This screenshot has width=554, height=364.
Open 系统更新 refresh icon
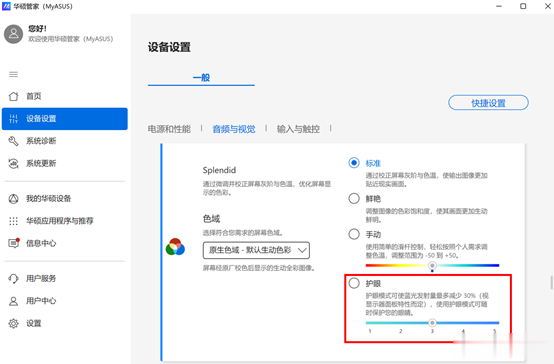[13, 163]
